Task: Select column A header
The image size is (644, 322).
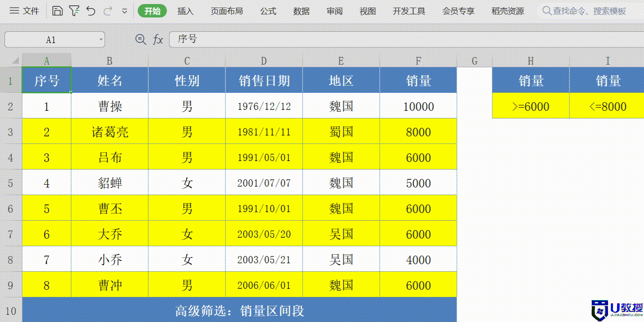Action: point(47,61)
